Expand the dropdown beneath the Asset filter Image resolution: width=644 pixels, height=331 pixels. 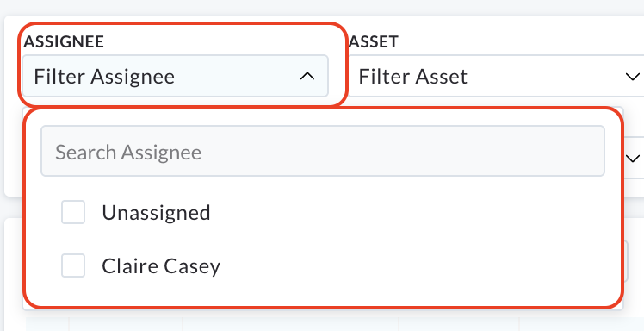pyautogui.click(x=634, y=159)
